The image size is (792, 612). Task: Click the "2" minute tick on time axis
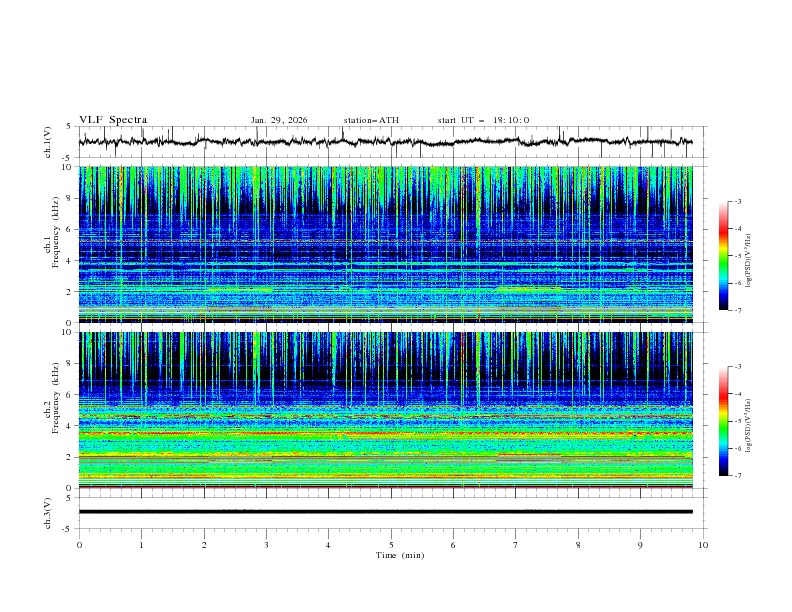[204, 545]
